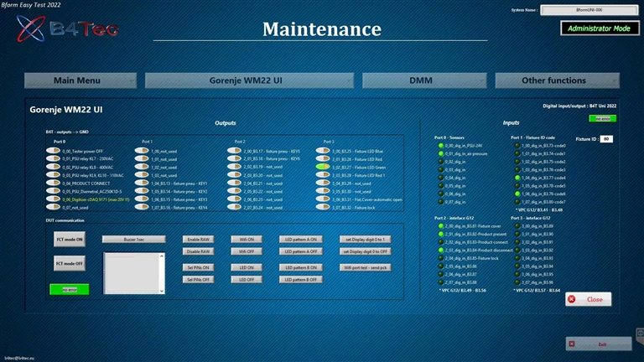Click DUT communication no error status indicator
Viewport: 644px width, 362px height.
click(x=70, y=289)
